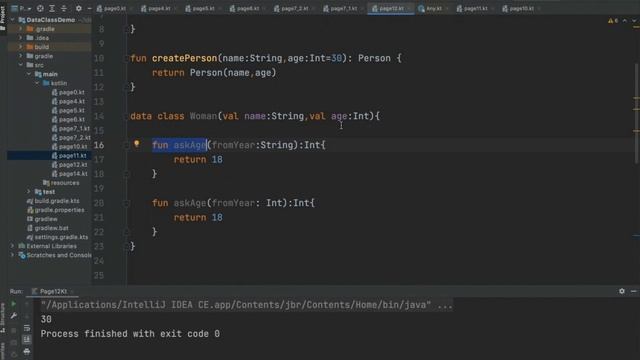The width and height of the screenshot is (640, 360).
Task: Expand External Libraries node
Action: coord(12,246)
